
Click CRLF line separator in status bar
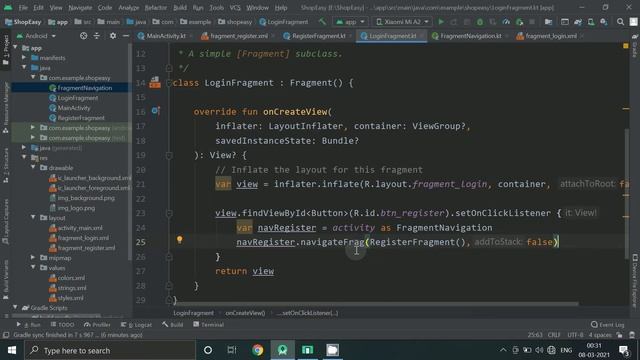pyautogui.click(x=554, y=335)
